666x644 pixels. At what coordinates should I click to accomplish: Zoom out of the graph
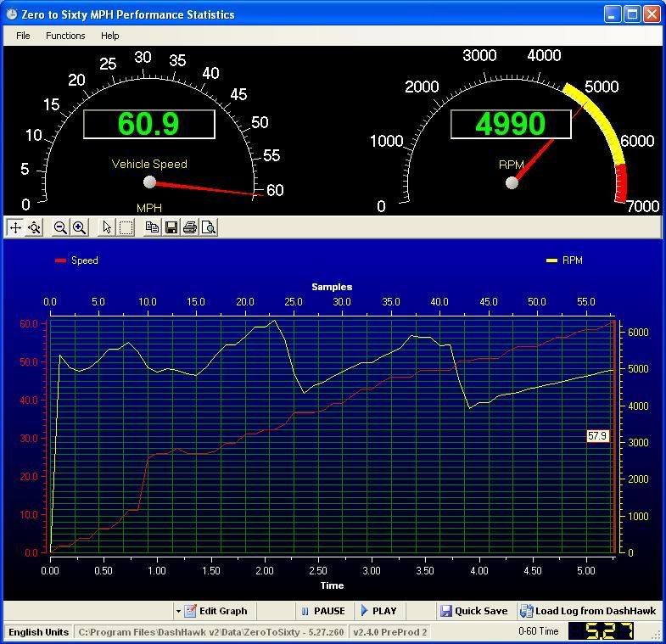tap(60, 227)
